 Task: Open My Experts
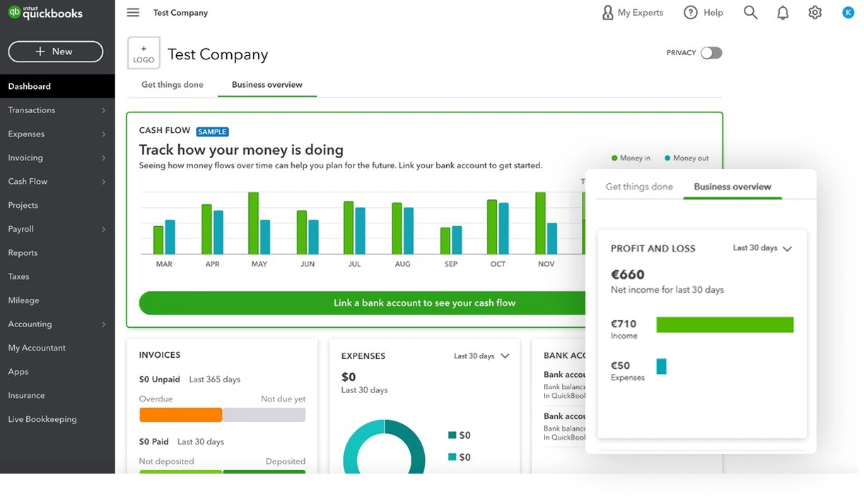coord(632,13)
